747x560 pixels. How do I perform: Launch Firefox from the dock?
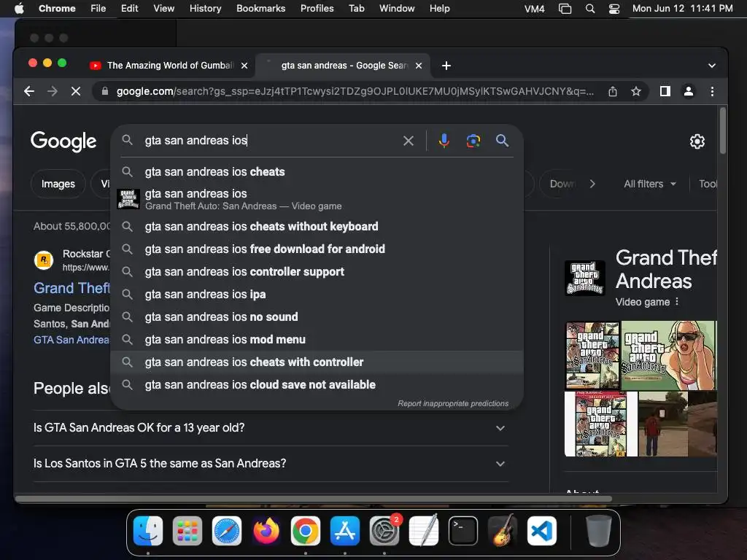[x=266, y=531]
